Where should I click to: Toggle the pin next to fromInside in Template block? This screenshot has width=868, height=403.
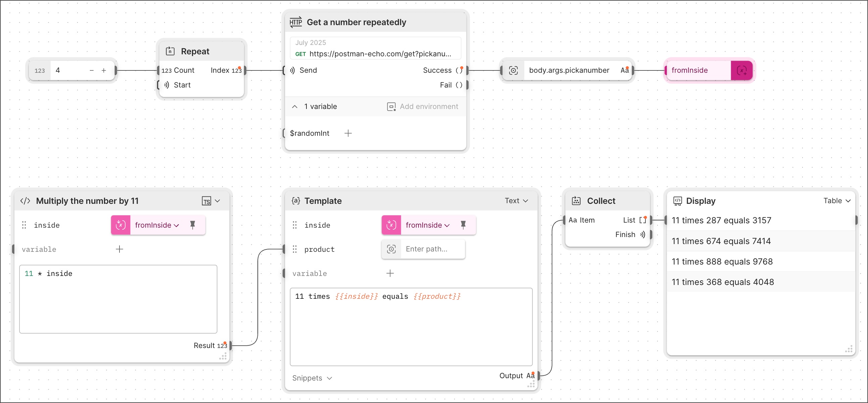463,225
